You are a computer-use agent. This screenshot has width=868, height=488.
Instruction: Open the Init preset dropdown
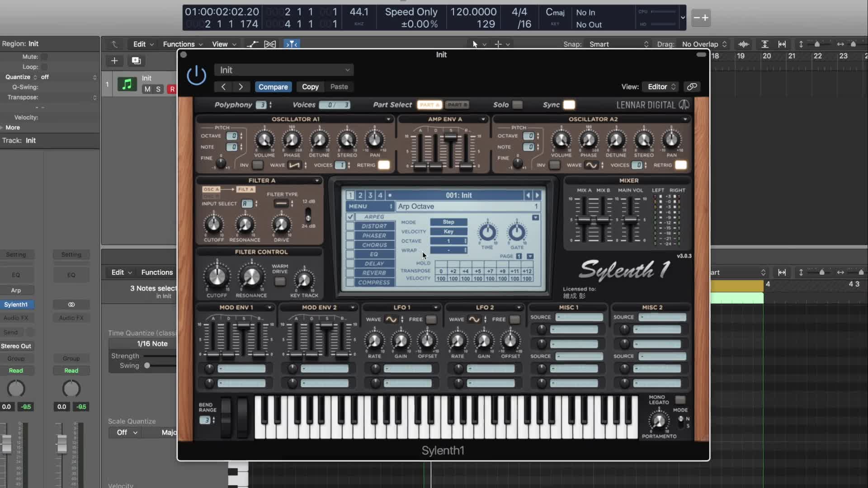(x=284, y=70)
